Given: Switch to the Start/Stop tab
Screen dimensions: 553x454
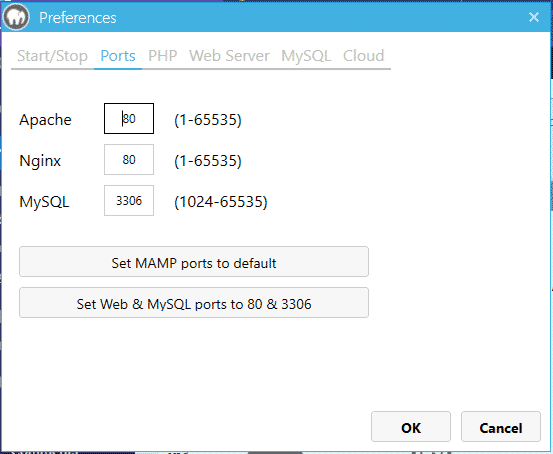Looking at the screenshot, I should click(x=53, y=56).
